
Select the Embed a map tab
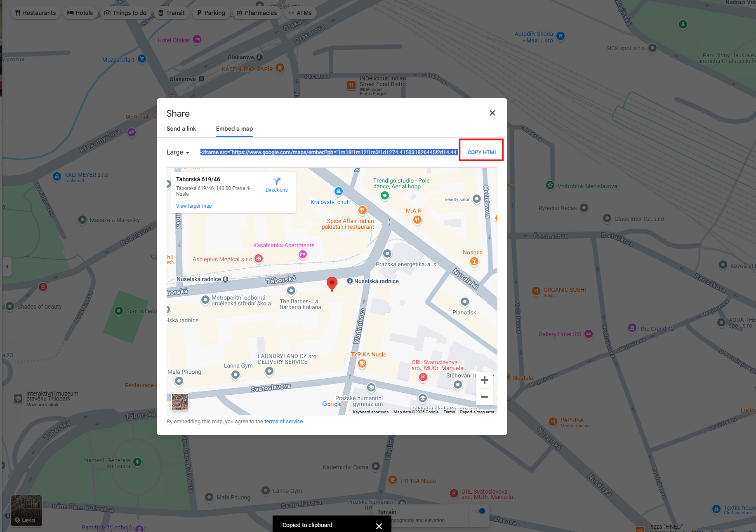pos(234,129)
